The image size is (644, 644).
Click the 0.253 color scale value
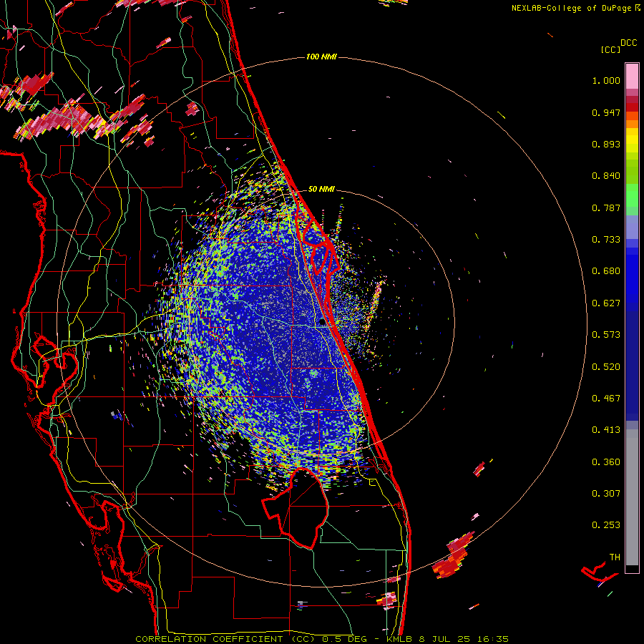tap(606, 525)
